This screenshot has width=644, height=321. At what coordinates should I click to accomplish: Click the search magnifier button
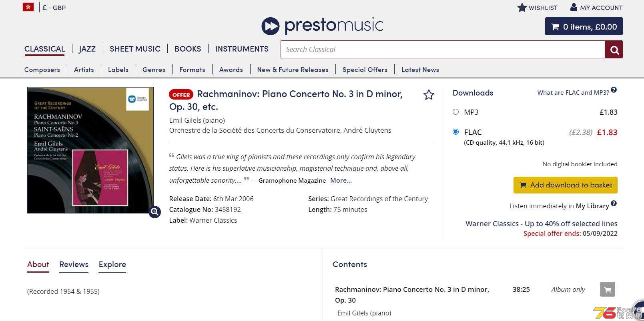pyautogui.click(x=614, y=50)
